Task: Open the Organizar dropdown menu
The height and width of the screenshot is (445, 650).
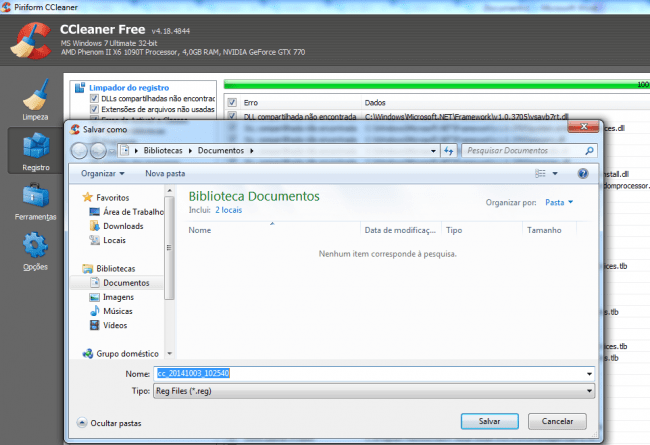Action: click(x=102, y=173)
